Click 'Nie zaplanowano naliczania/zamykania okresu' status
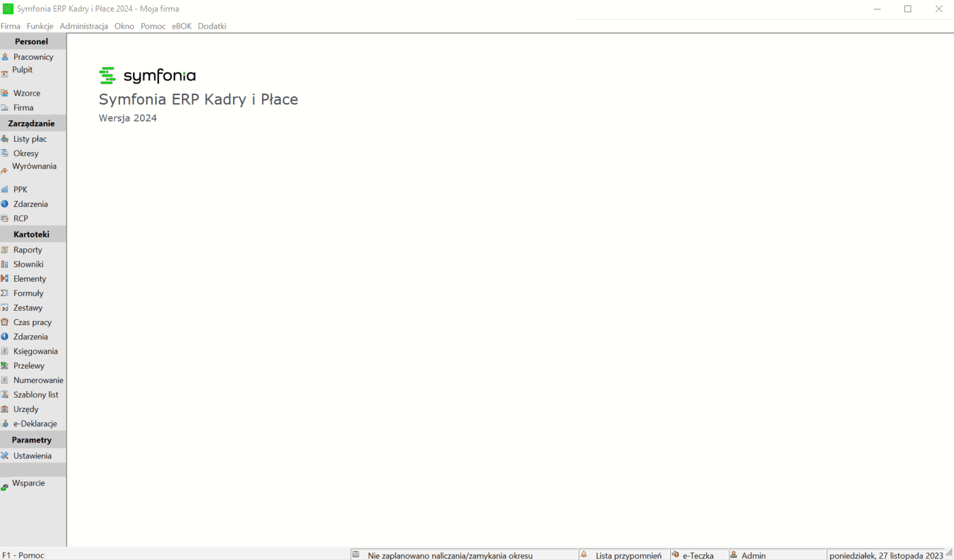This screenshot has height=560, width=954. (450, 555)
